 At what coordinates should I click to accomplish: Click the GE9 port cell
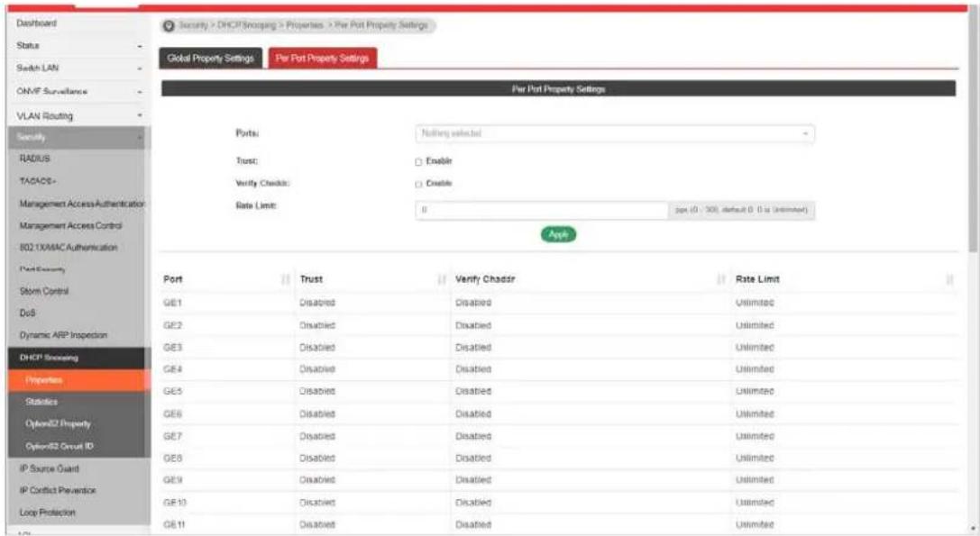172,480
